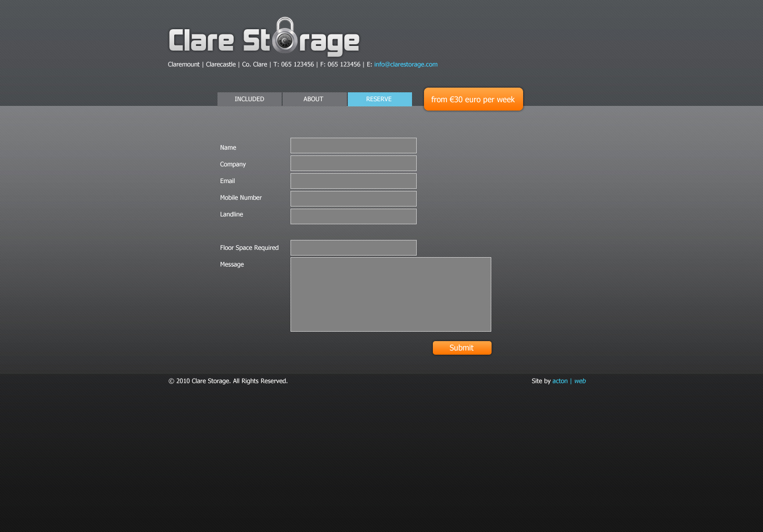Click the orange 'from €30 euro per week' button
This screenshot has width=763, height=532.
[x=473, y=99]
